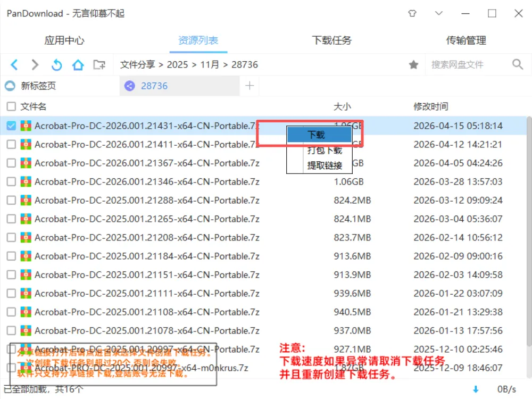The image size is (532, 399).
Task: Create a new folder icon
Action: pyautogui.click(x=99, y=64)
